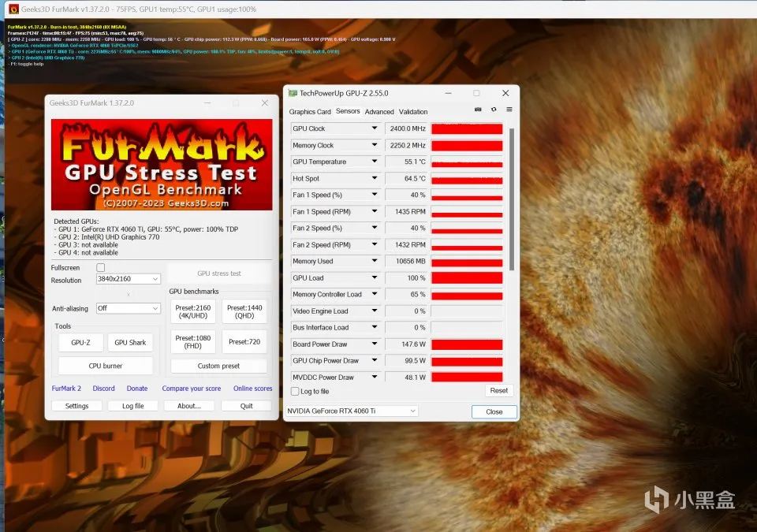757x532 pixels.
Task: Click the GPU Load red graph bar
Action: click(467, 278)
